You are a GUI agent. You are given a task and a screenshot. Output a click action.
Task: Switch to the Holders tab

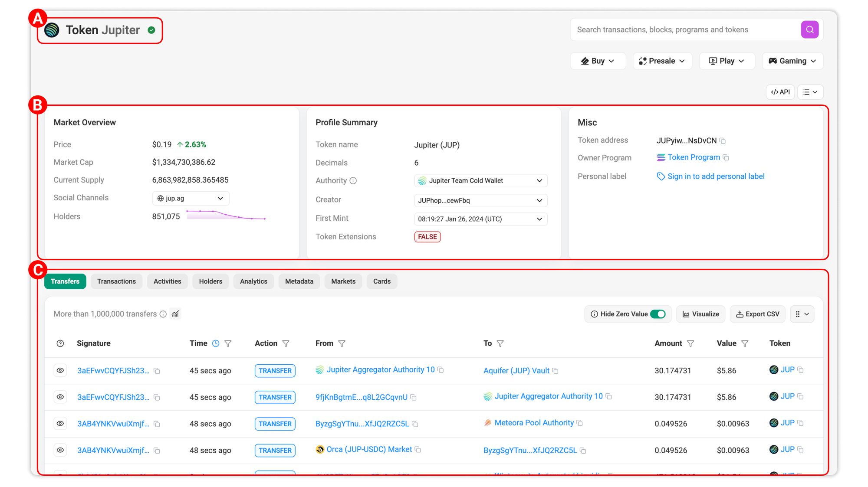[210, 281]
